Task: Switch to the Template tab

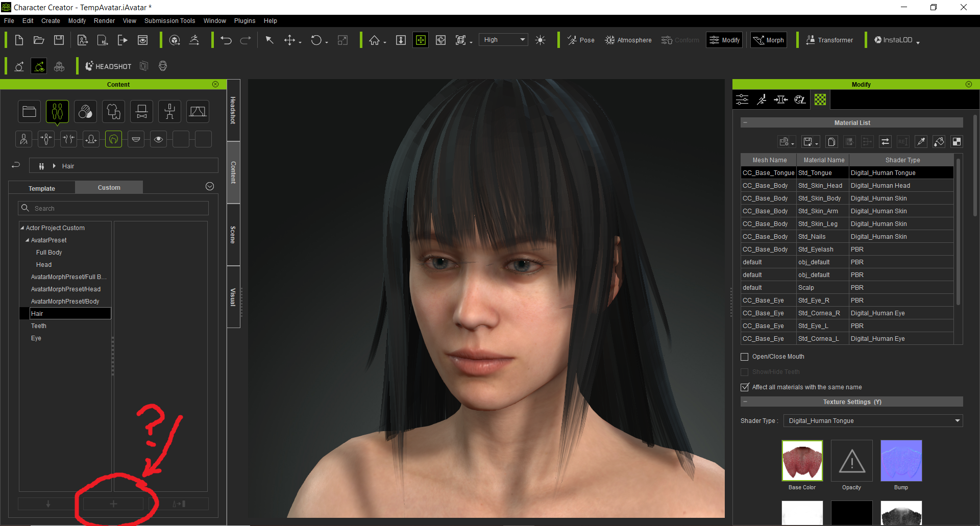Action: tap(42, 188)
